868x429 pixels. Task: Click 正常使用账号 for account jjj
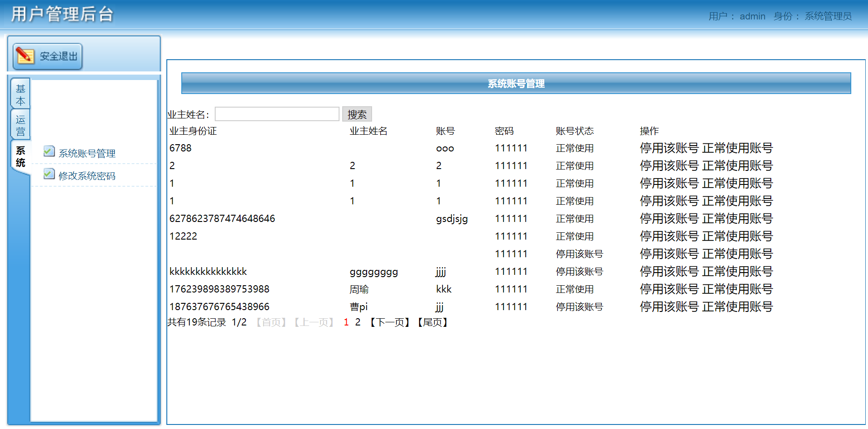pyautogui.click(x=737, y=306)
